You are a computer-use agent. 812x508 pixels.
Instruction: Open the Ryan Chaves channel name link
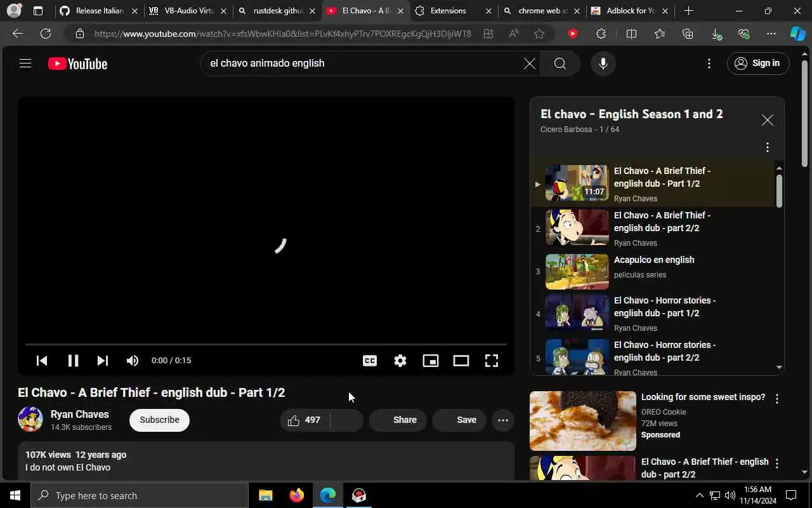[80, 414]
